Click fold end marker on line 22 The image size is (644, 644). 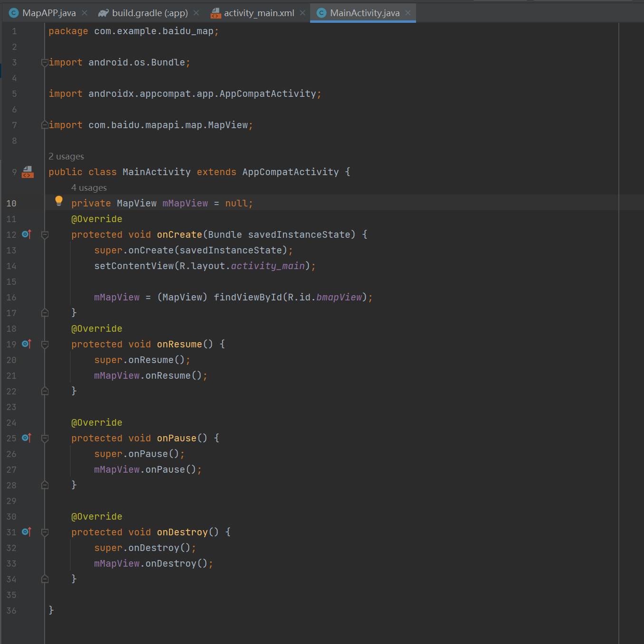click(45, 391)
